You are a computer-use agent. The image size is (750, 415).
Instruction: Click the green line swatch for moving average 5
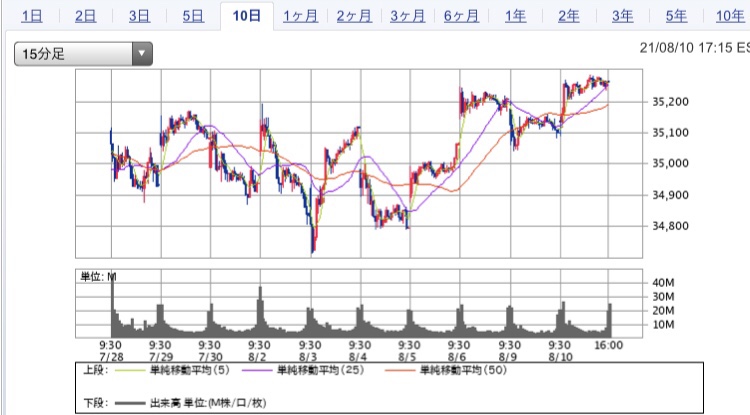click(x=130, y=371)
